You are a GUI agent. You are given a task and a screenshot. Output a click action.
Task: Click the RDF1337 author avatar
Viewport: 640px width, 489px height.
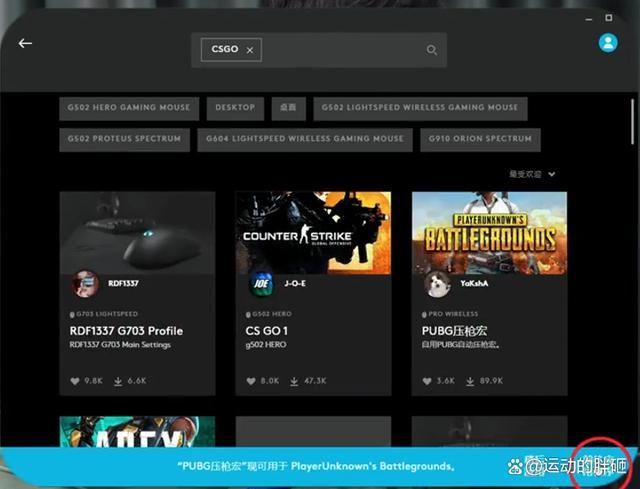point(85,284)
